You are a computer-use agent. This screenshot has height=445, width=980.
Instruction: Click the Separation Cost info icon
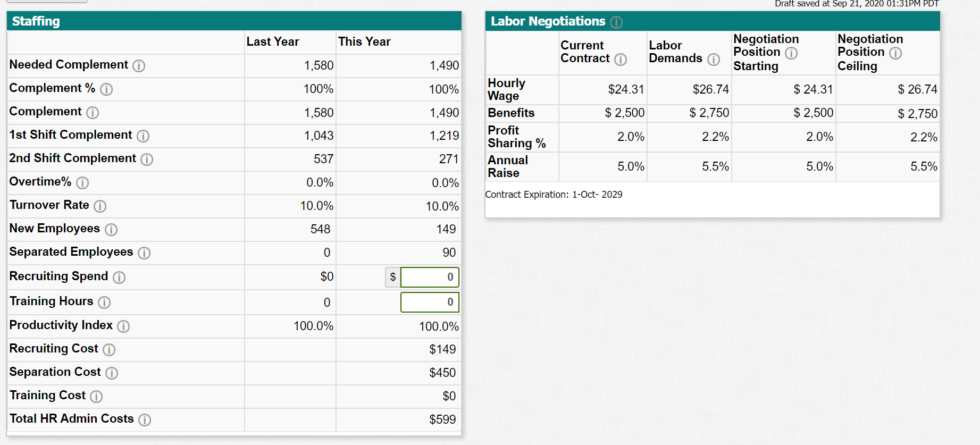[x=112, y=373]
